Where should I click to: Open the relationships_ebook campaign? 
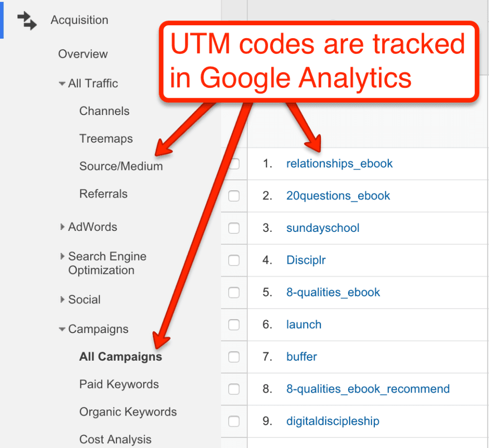[340, 164]
